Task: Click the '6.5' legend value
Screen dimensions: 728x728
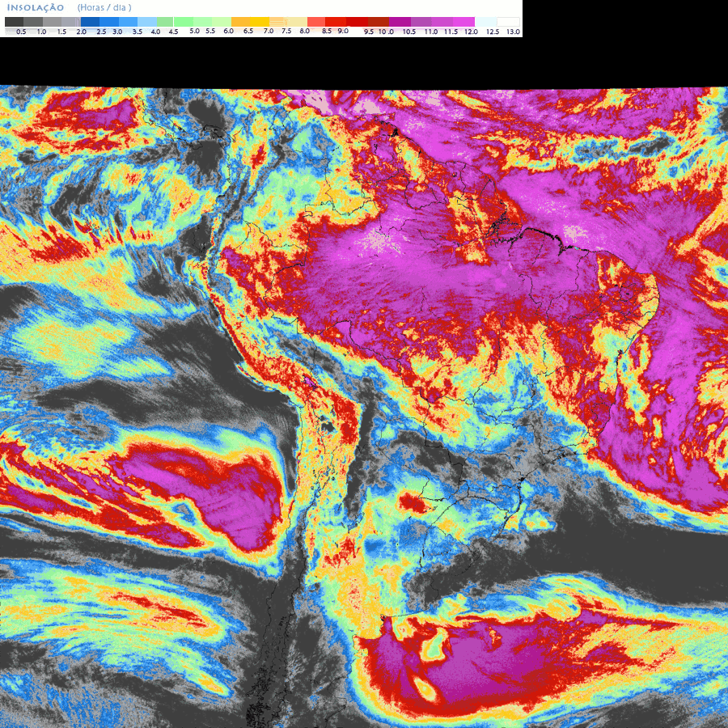Action: (x=248, y=31)
